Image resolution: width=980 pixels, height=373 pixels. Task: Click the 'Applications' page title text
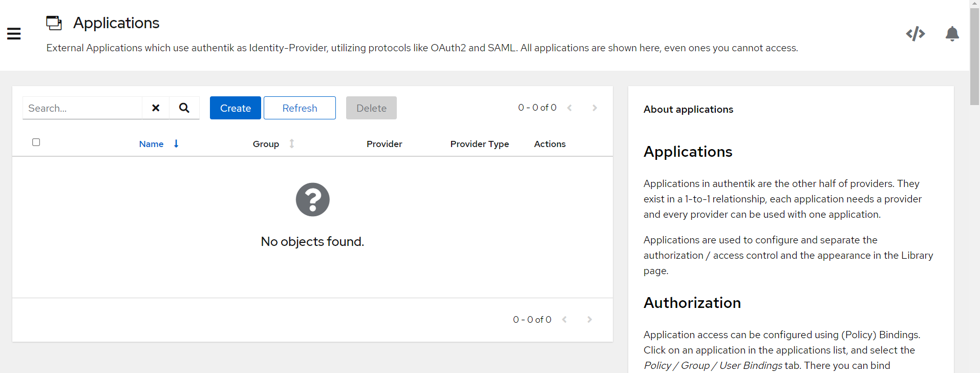pos(116,23)
